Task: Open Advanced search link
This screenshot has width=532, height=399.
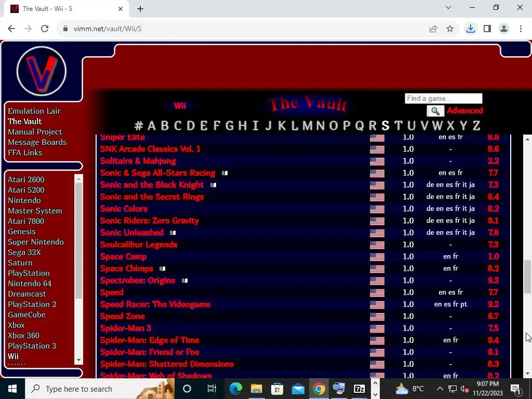Action: point(464,111)
